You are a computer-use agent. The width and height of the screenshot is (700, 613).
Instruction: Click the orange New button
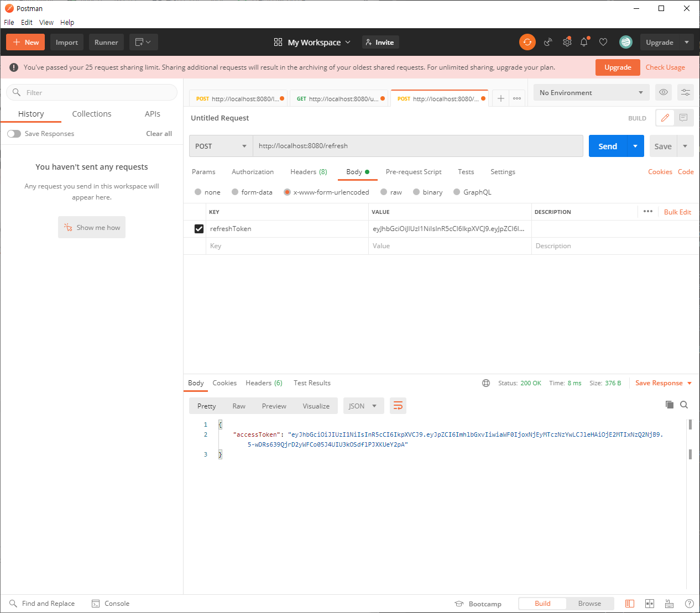pos(25,42)
